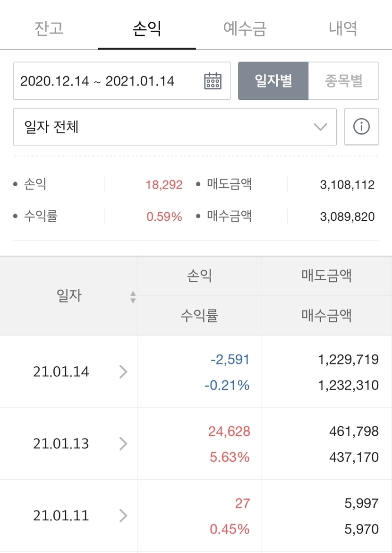The width and height of the screenshot is (392, 553).
Task: Click the 일자 전체 dropdown arrow
Action: [x=320, y=127]
